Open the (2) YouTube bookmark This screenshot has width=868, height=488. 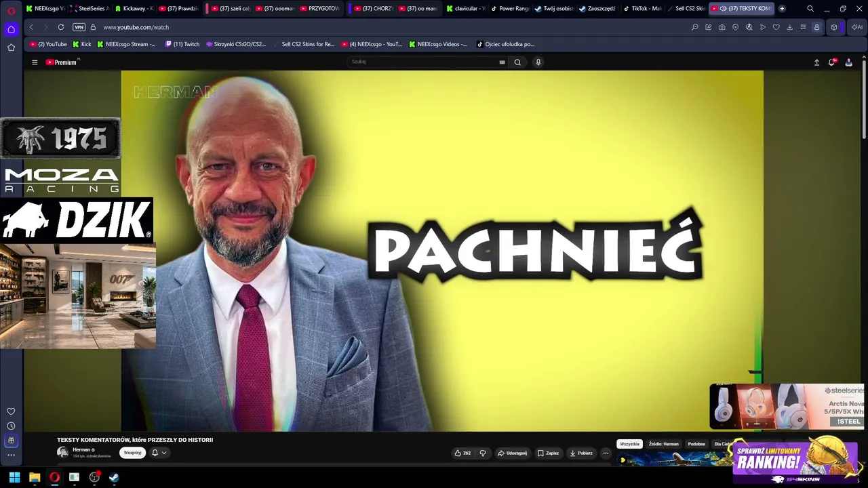48,44
